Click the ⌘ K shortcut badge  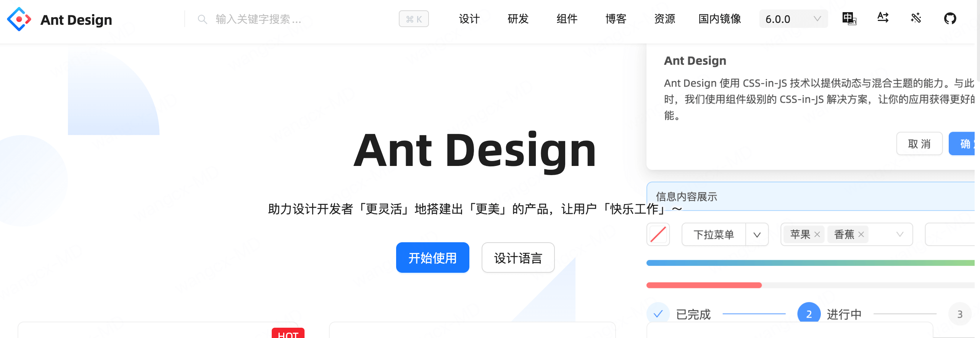414,19
